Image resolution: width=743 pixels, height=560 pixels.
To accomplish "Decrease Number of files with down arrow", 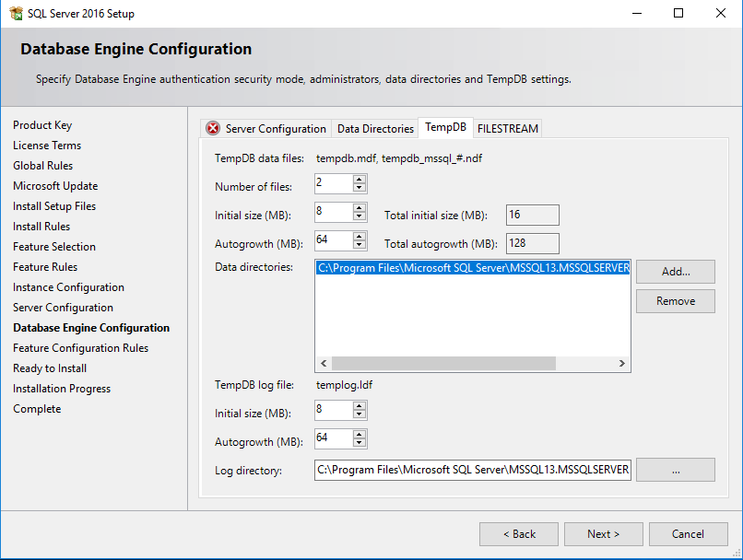I will (x=360, y=188).
